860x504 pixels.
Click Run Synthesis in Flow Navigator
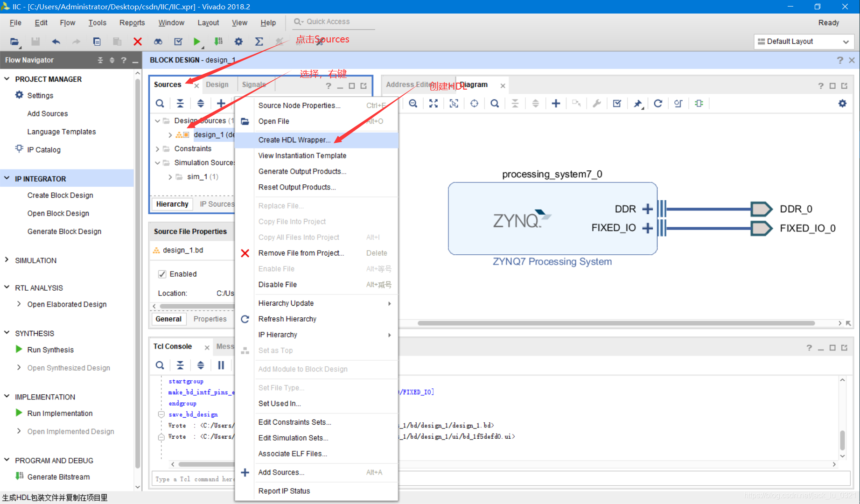50,350
